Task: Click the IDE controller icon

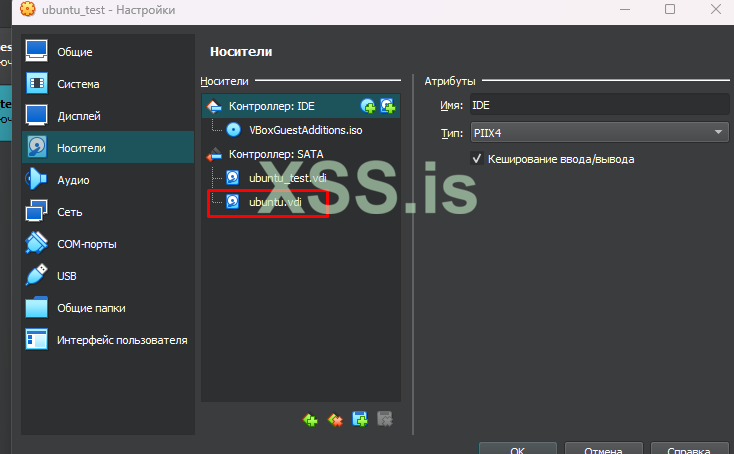Action: tap(214, 106)
